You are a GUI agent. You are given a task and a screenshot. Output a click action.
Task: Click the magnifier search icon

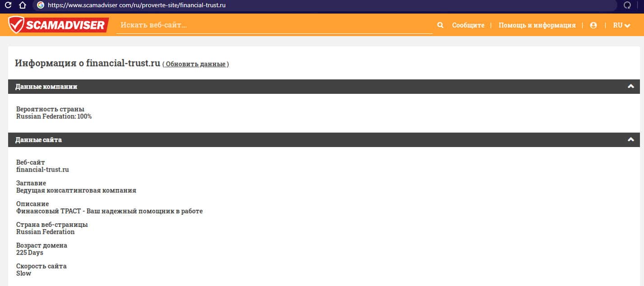tap(440, 25)
